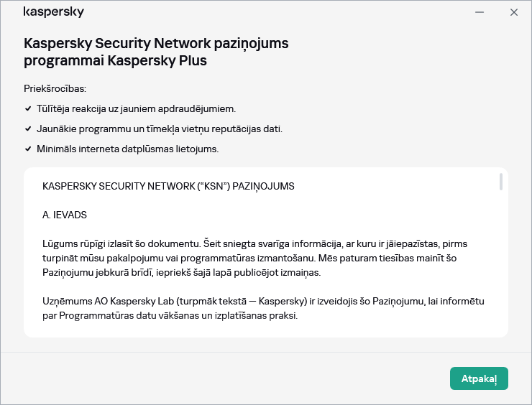Click "Tūlītēja reakcija uz jauniem apdraudējumiem" text
The width and height of the screenshot is (532, 405).
pyautogui.click(x=136, y=109)
